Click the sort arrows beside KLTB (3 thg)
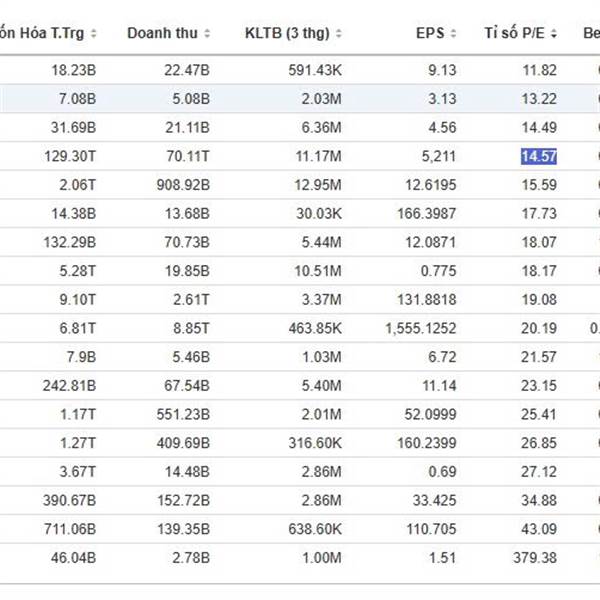 [339, 33]
